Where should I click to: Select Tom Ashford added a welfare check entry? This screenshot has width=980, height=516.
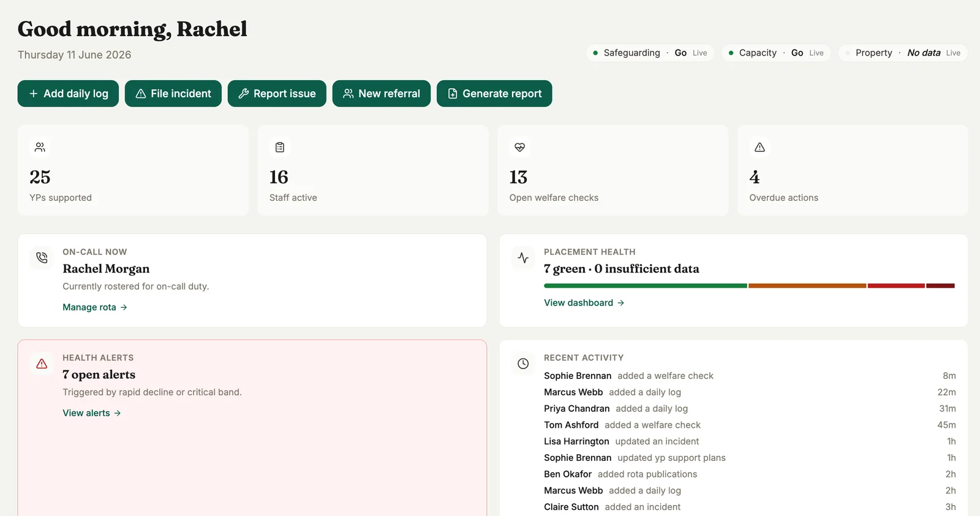click(750, 425)
